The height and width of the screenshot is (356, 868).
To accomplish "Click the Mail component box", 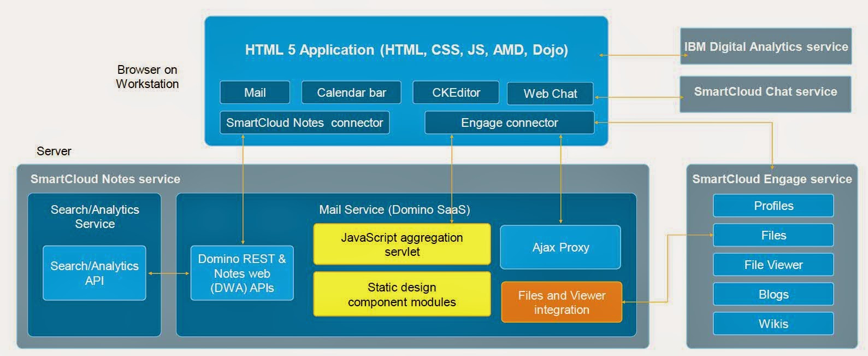I will [255, 92].
